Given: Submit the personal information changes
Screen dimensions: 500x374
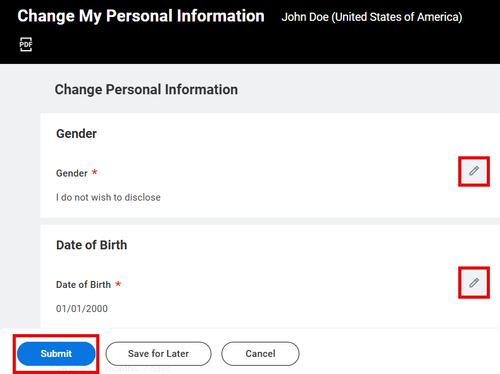Looking at the screenshot, I should click(x=56, y=353).
